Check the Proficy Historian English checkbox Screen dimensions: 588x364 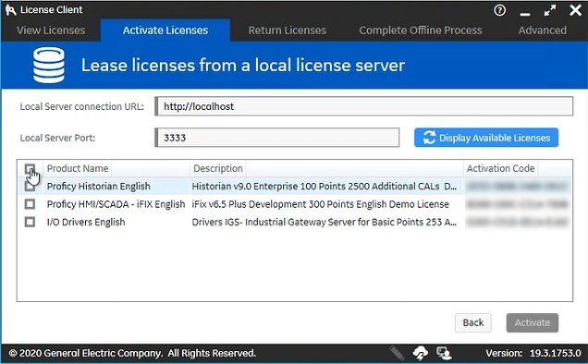pyautogui.click(x=30, y=187)
